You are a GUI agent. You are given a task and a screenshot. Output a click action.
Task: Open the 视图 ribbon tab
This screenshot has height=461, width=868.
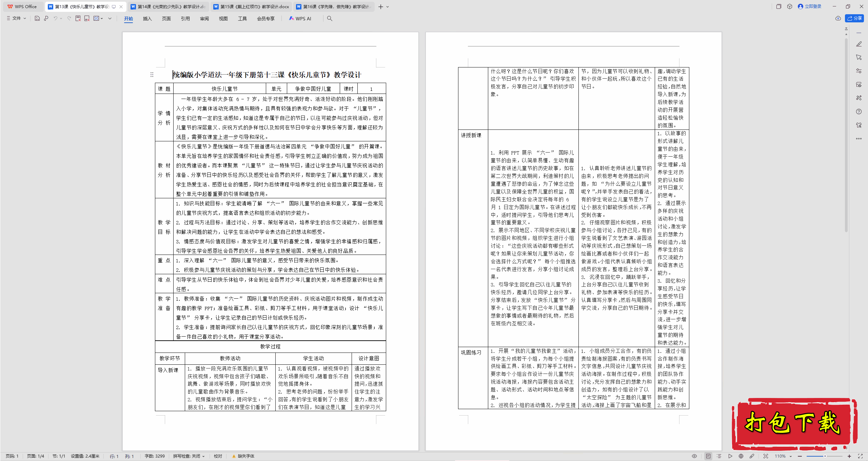[223, 19]
